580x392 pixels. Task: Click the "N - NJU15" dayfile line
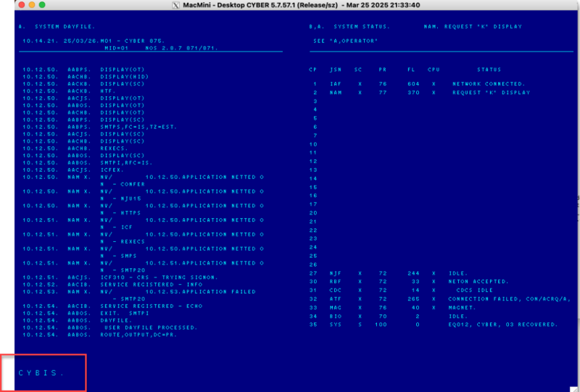120,199
